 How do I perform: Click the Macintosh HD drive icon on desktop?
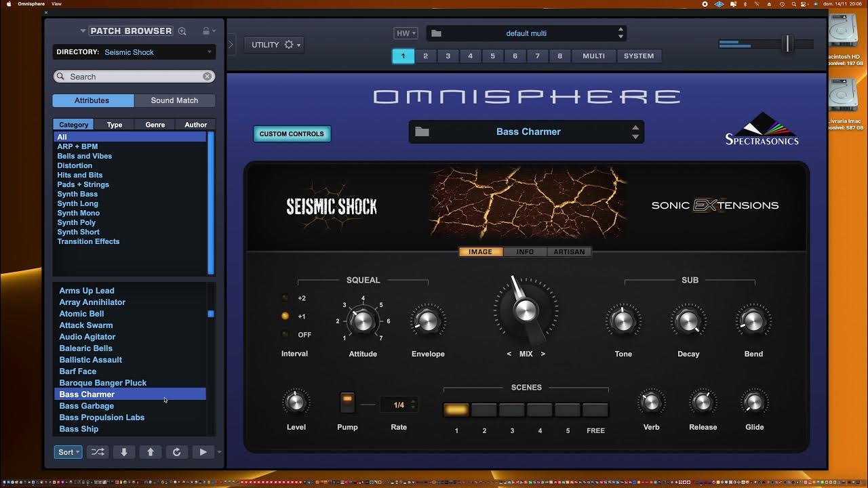tap(844, 33)
